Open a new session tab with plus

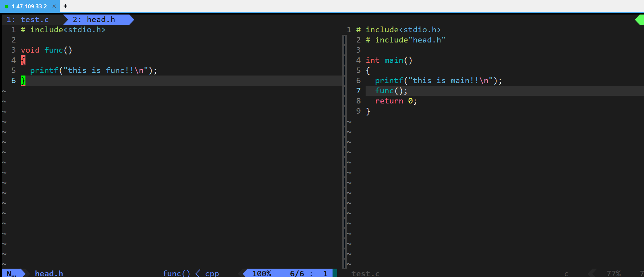click(65, 6)
